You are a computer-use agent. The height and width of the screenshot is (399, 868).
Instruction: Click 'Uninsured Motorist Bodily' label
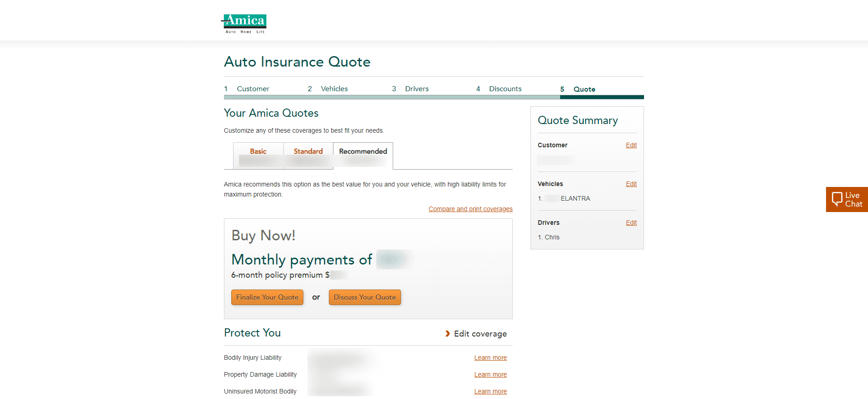(x=260, y=391)
